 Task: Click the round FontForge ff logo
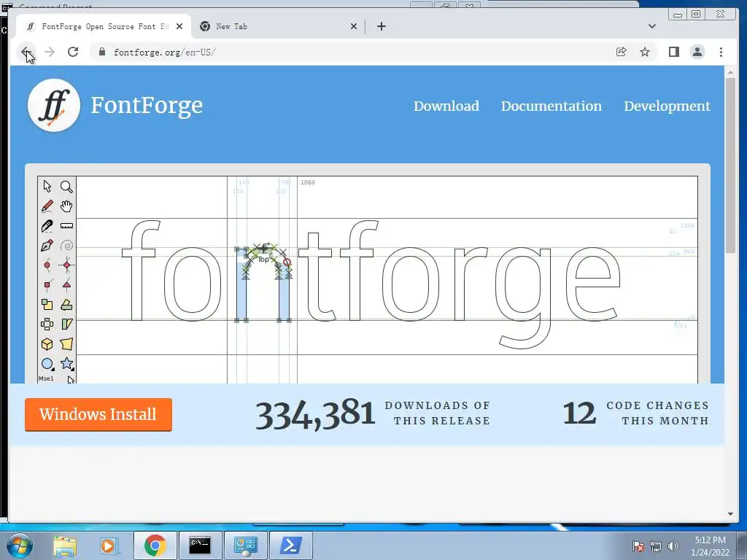pos(54,105)
